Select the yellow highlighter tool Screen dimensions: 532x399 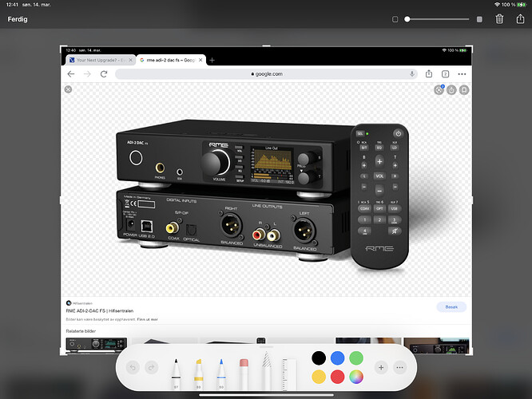198,374
